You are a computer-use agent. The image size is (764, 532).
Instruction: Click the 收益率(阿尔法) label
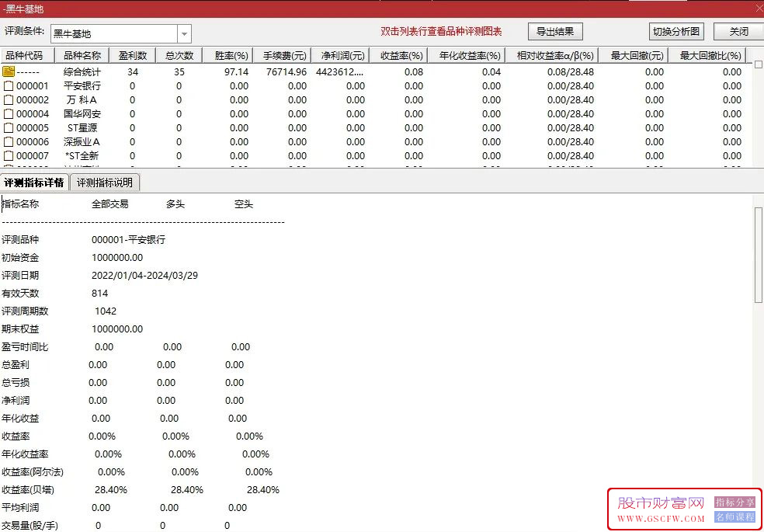click(x=33, y=472)
